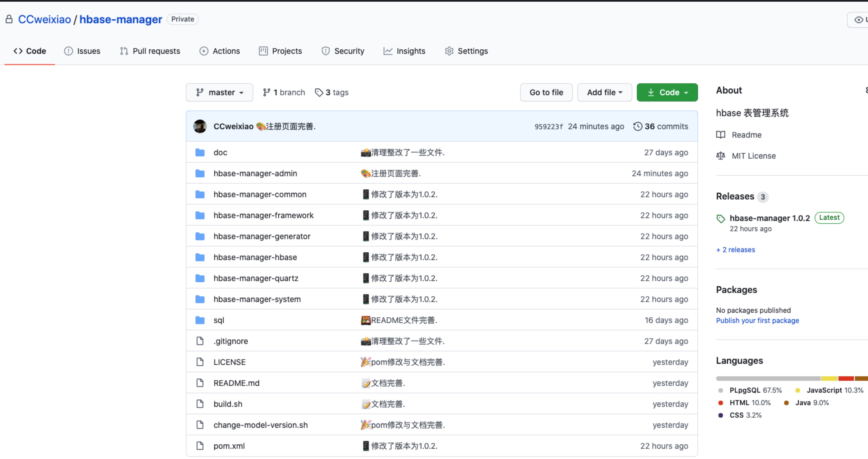Click the book icon next to Readme
This screenshot has width=868, height=459.
(x=721, y=135)
